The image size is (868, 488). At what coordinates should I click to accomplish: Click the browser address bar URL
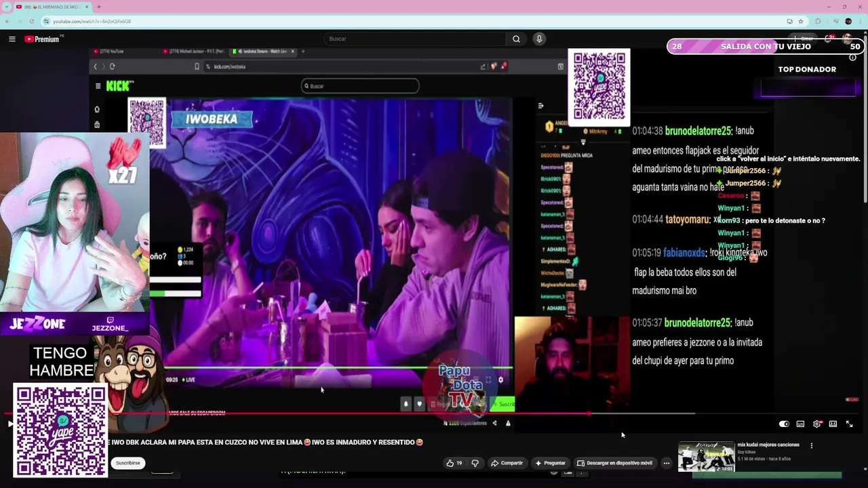pos(92,21)
